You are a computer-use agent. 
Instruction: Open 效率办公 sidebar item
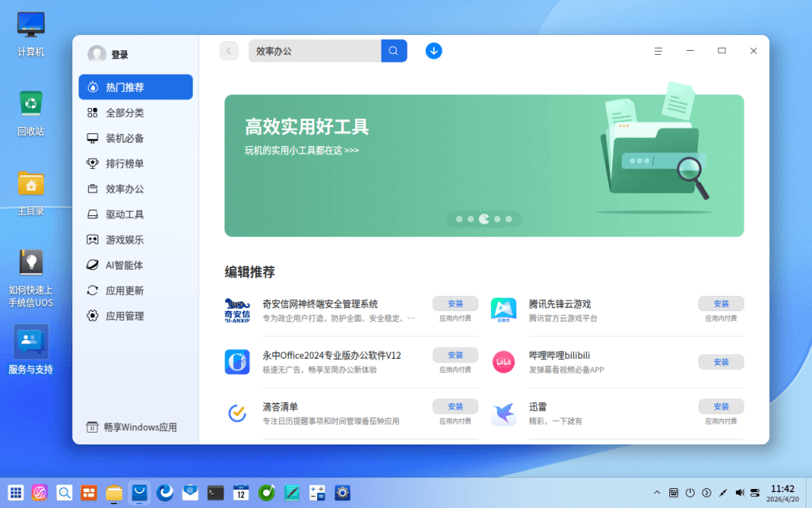tap(136, 189)
